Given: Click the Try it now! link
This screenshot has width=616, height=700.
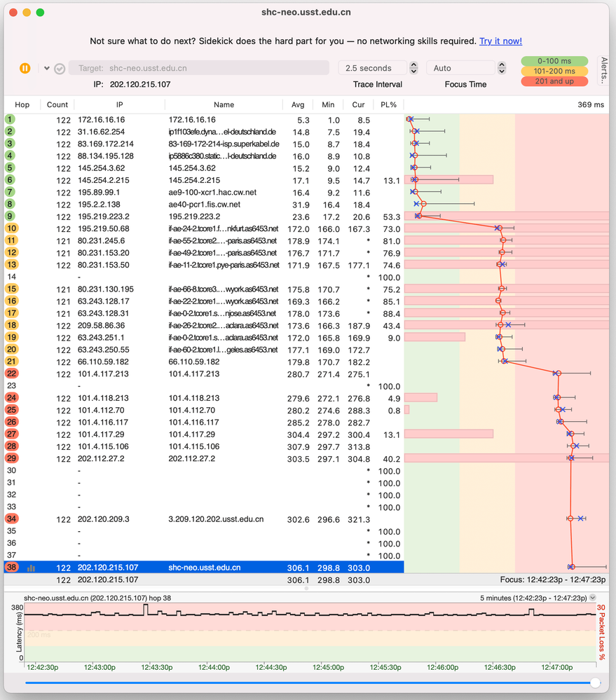Looking at the screenshot, I should click(500, 41).
